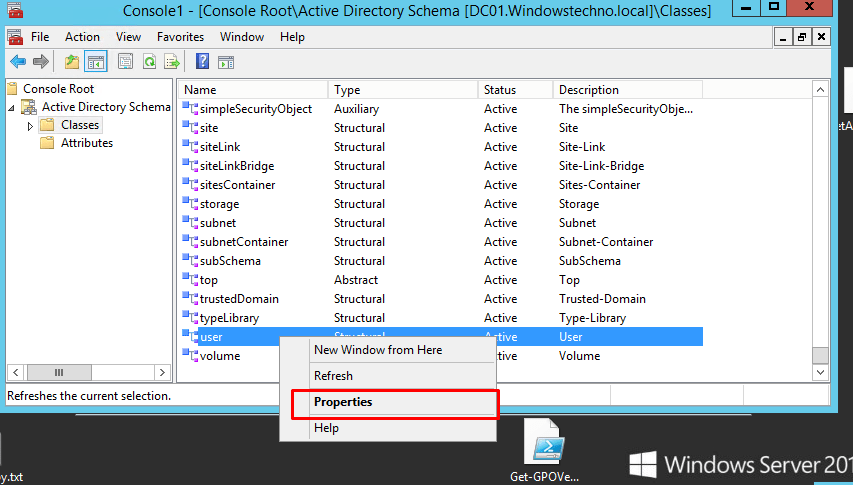
Task: Click the tree pane horizontal scroll thumb
Action: click(59, 372)
